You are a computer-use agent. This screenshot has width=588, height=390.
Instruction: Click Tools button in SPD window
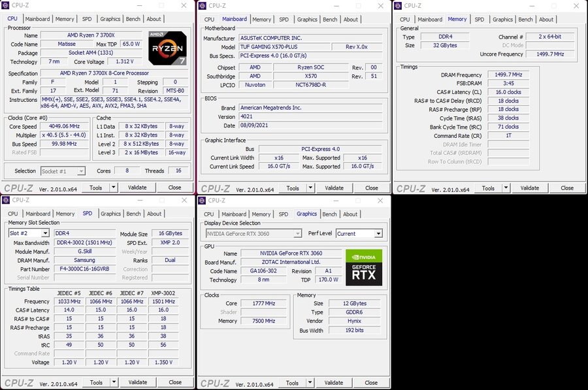[97, 382]
